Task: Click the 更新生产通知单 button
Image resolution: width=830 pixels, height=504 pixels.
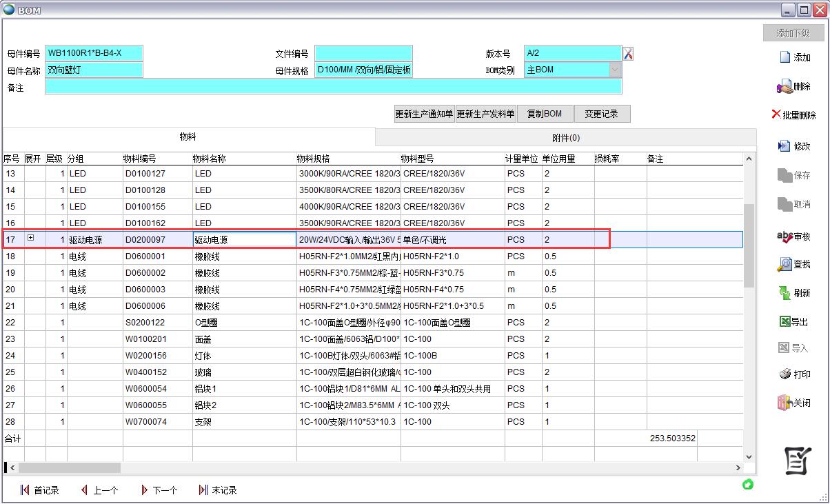Action: point(424,114)
